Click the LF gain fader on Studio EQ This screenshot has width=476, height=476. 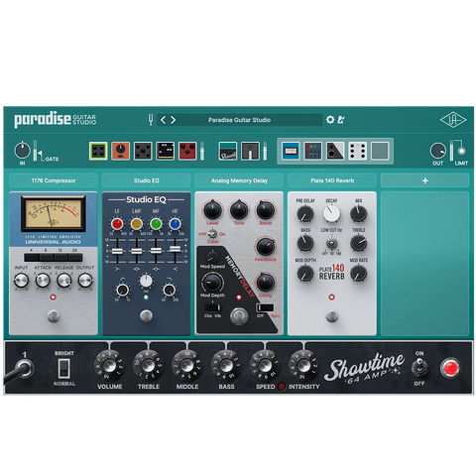(117, 251)
